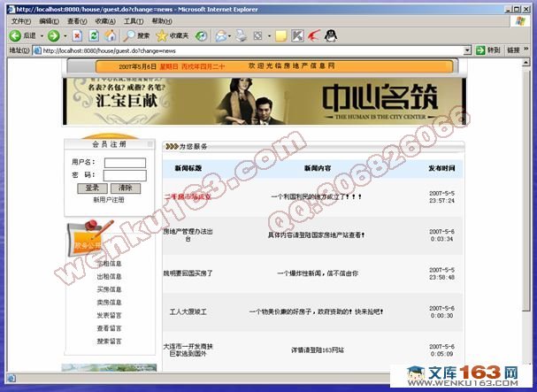Expand the links bar chevron
Image resolution: width=537 pixels, height=392 pixels.
tap(525, 50)
